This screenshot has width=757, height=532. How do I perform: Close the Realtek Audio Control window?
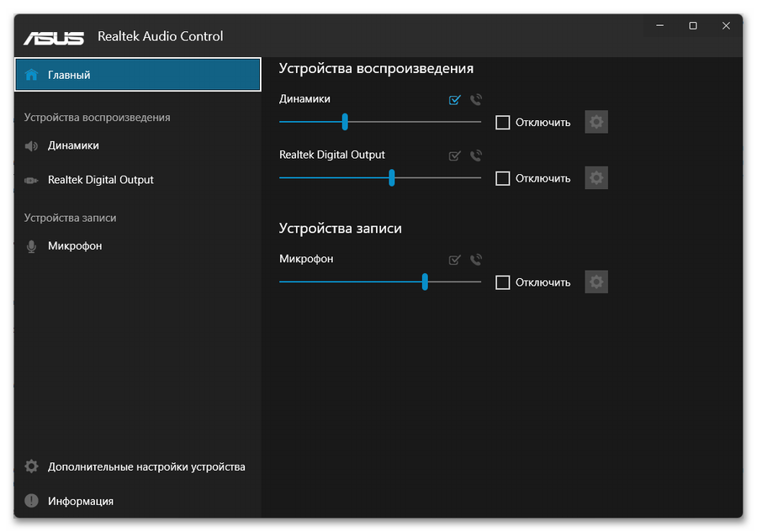click(x=726, y=25)
